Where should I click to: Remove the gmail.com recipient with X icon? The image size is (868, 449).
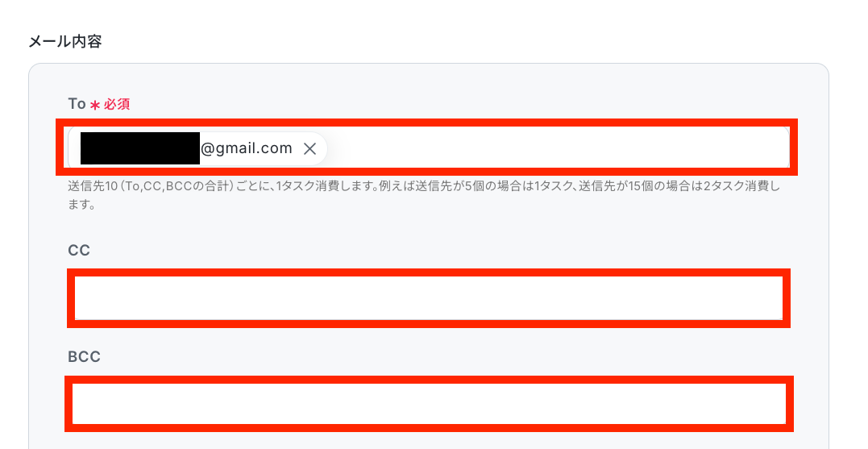(310, 148)
